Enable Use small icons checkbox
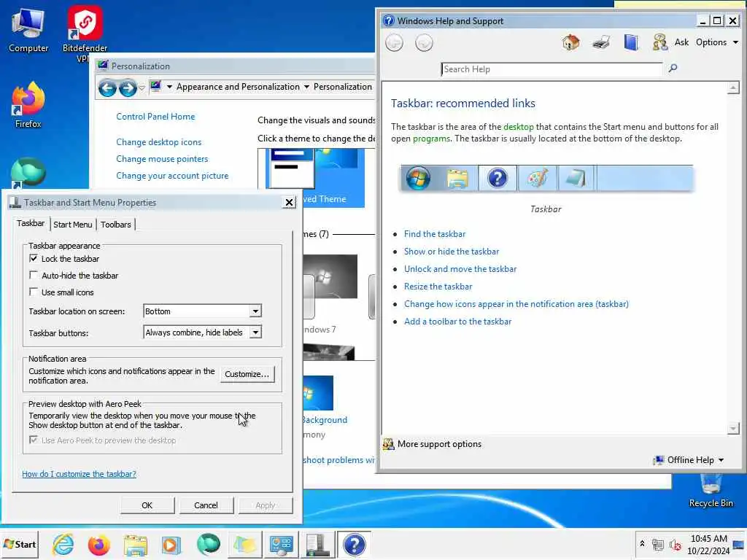Viewport: 747px width, 560px height. pyautogui.click(x=34, y=292)
